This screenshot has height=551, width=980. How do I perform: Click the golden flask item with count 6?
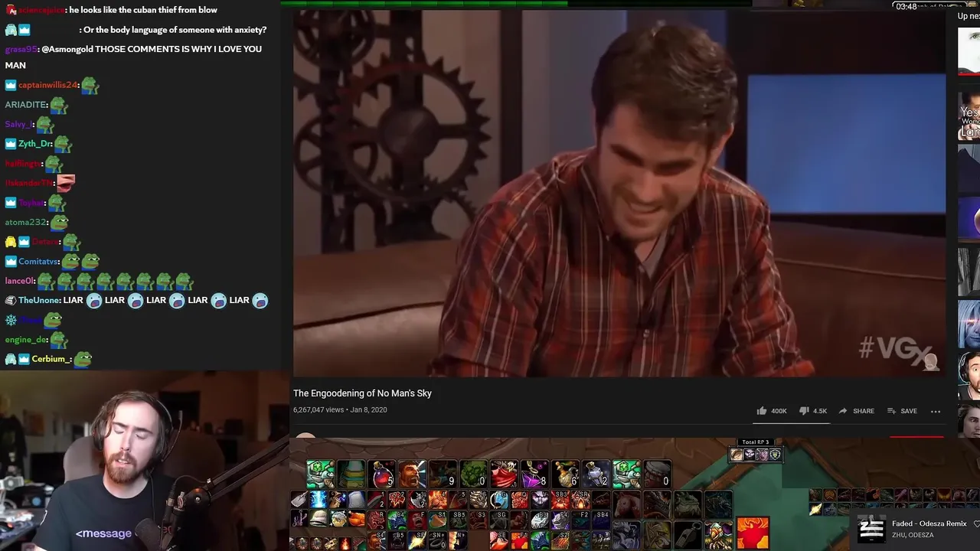tap(566, 474)
